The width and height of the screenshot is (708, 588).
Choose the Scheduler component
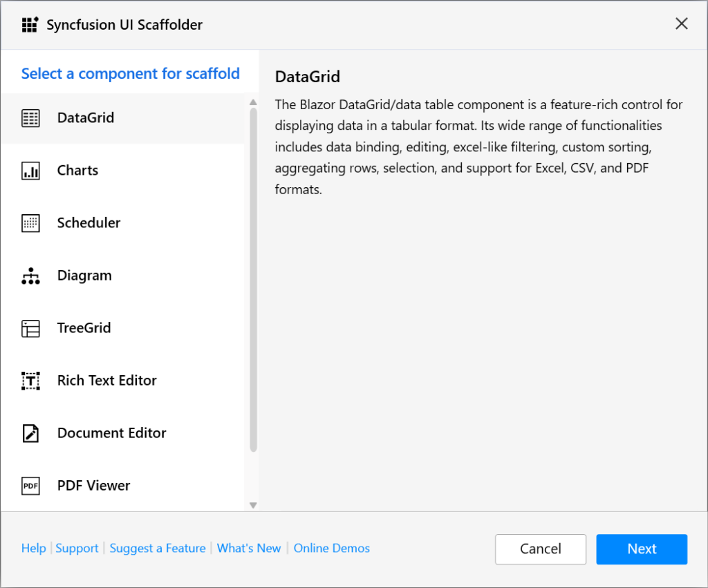(x=88, y=222)
